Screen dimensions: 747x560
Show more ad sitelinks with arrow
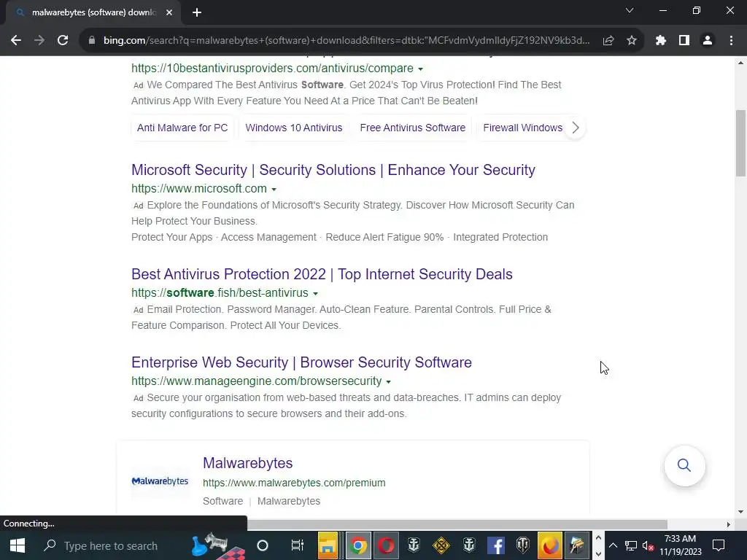[575, 128]
